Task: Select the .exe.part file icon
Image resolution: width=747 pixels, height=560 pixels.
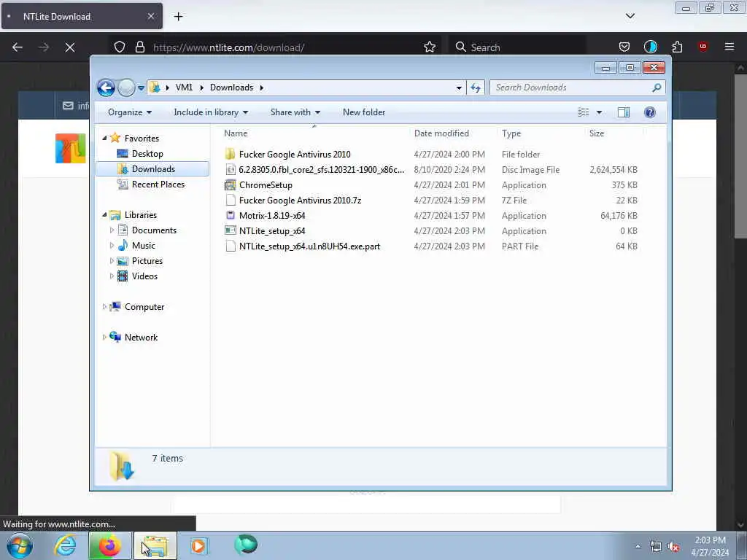Action: tap(230, 246)
